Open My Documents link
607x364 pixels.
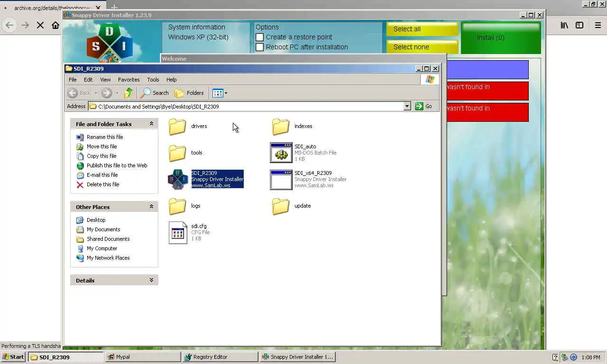pyautogui.click(x=103, y=229)
